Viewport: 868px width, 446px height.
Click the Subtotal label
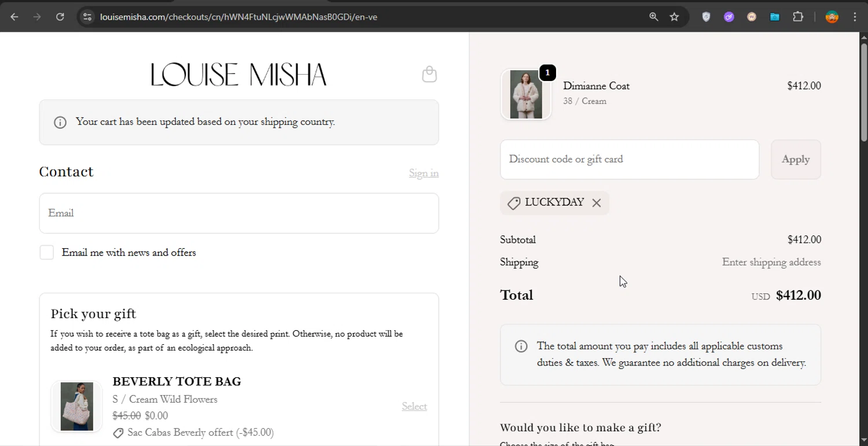518,240
